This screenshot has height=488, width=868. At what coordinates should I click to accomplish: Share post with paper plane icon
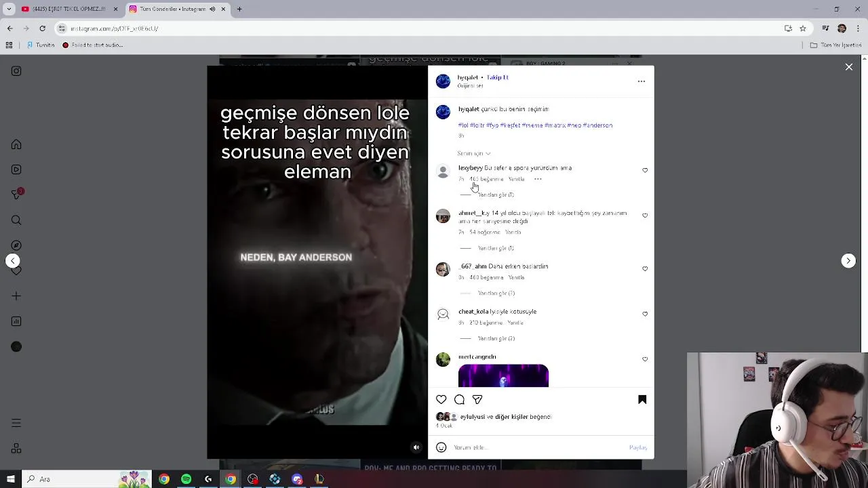coord(477,400)
